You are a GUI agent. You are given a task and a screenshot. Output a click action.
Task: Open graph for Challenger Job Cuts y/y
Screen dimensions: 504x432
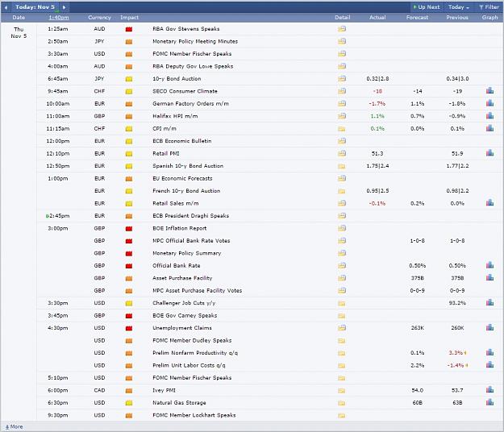[x=489, y=302]
